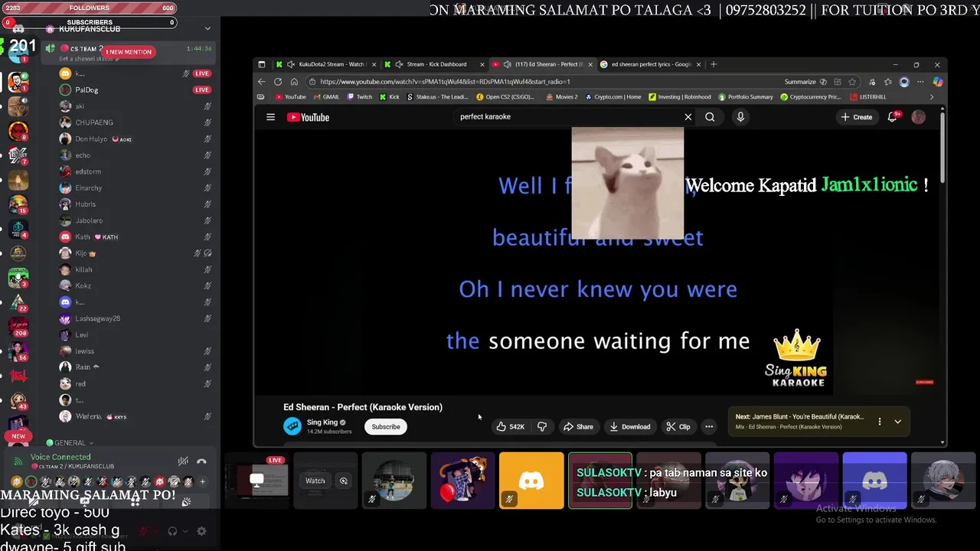Open the Discord server with badge 15

coord(18,204)
